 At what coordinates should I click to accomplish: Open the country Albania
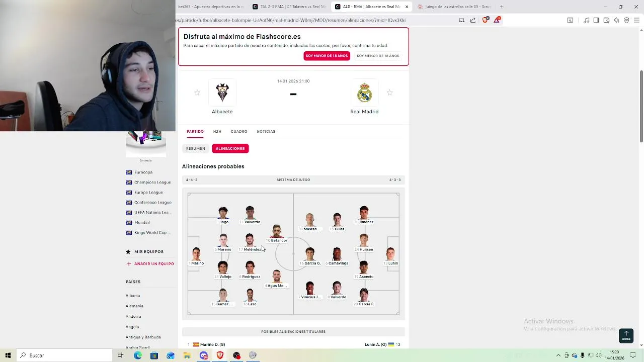click(x=133, y=296)
